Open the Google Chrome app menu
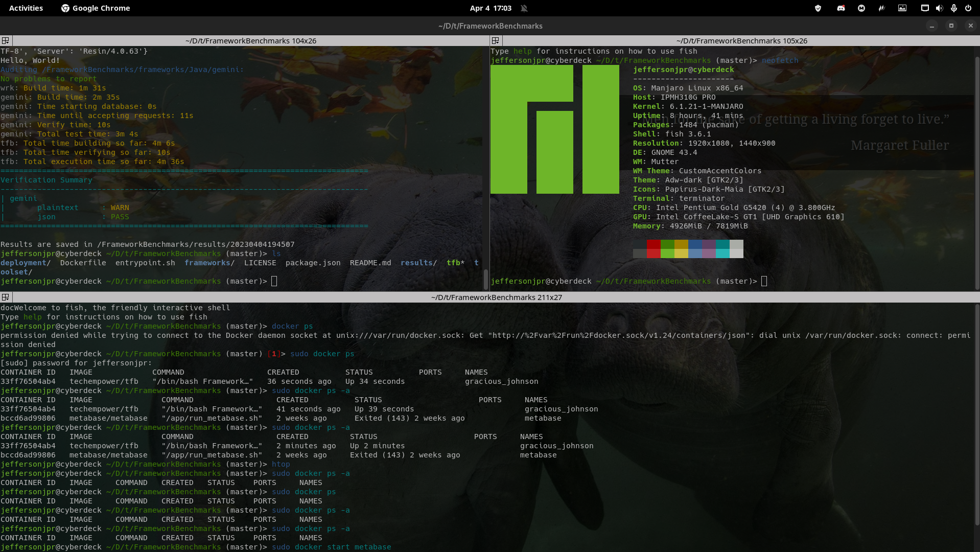The width and height of the screenshot is (980, 552). coord(96,8)
